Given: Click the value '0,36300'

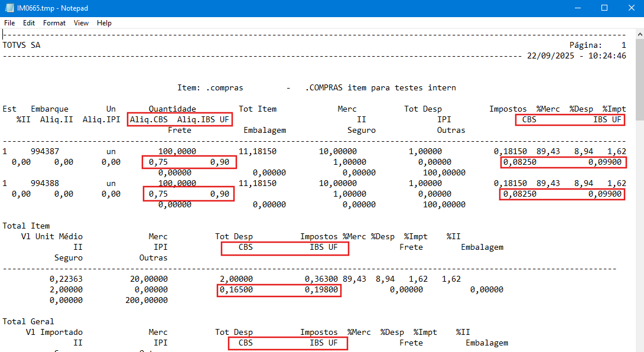Looking at the screenshot, I should click(321, 279).
